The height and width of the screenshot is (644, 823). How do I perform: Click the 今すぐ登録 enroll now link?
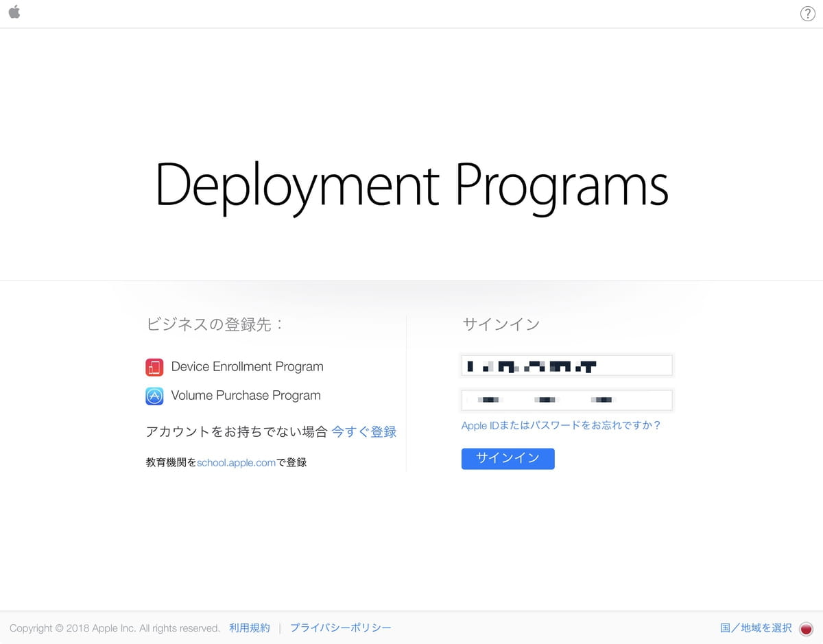(364, 432)
